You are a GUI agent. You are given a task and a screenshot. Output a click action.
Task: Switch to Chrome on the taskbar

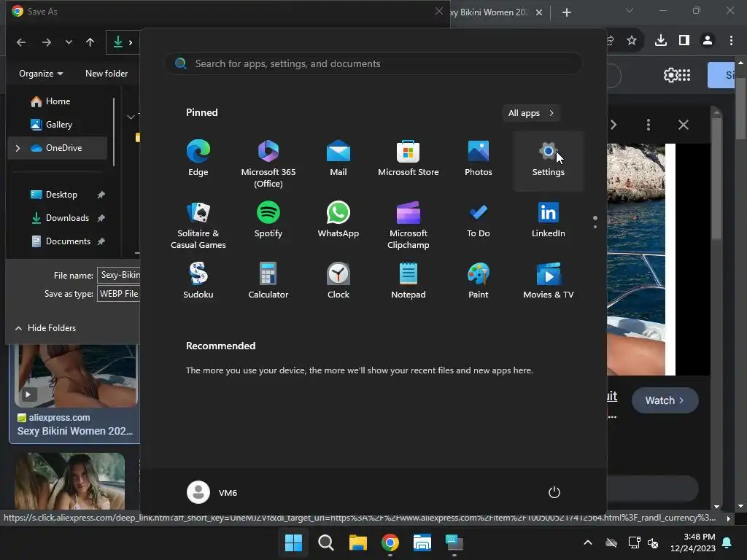tap(390, 542)
